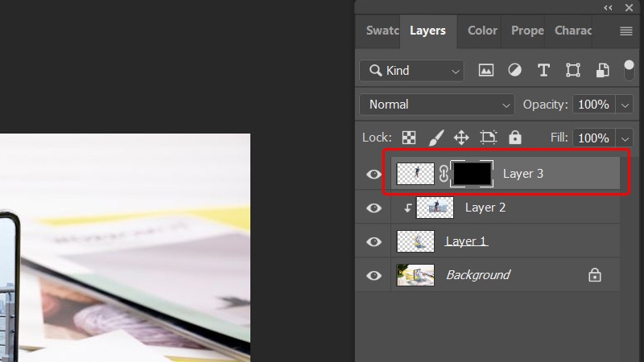This screenshot has width=644, height=362.
Task: Hide Layer 3 visibility
Action: 374,174
